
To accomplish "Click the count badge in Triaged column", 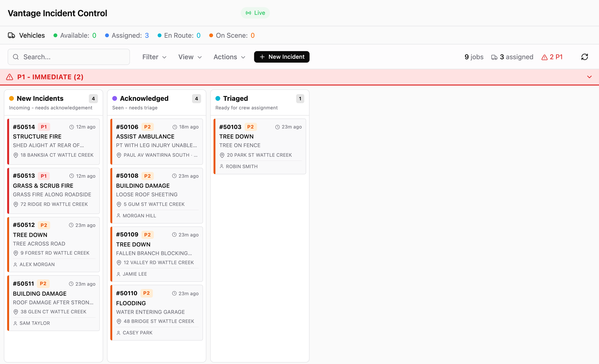I will (300, 99).
